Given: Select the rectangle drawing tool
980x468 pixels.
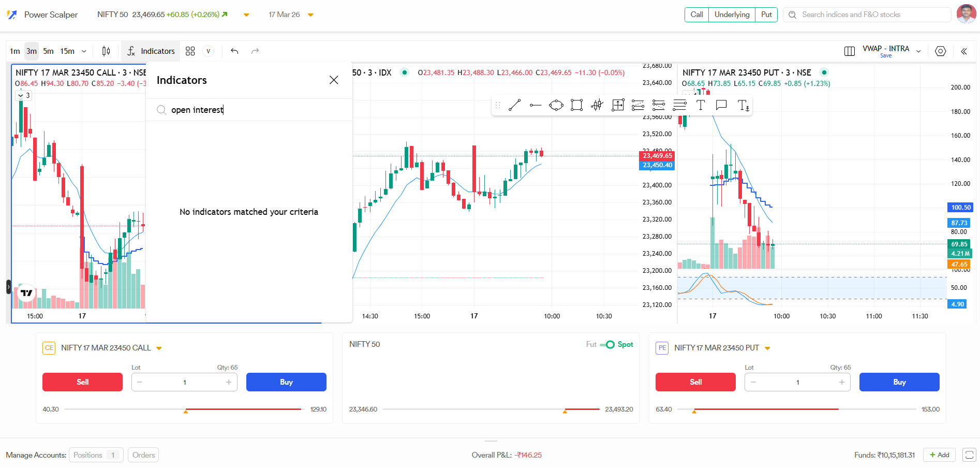Looking at the screenshot, I should click(x=576, y=106).
